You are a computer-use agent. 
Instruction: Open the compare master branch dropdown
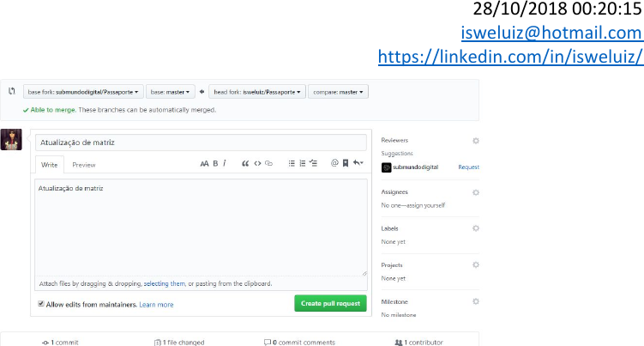tap(338, 92)
